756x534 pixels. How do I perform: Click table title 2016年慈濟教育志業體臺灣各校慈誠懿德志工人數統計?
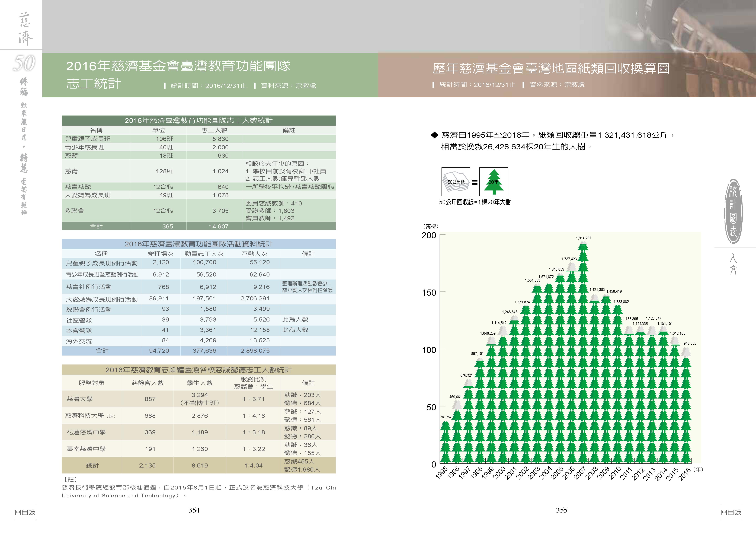(x=198, y=370)
